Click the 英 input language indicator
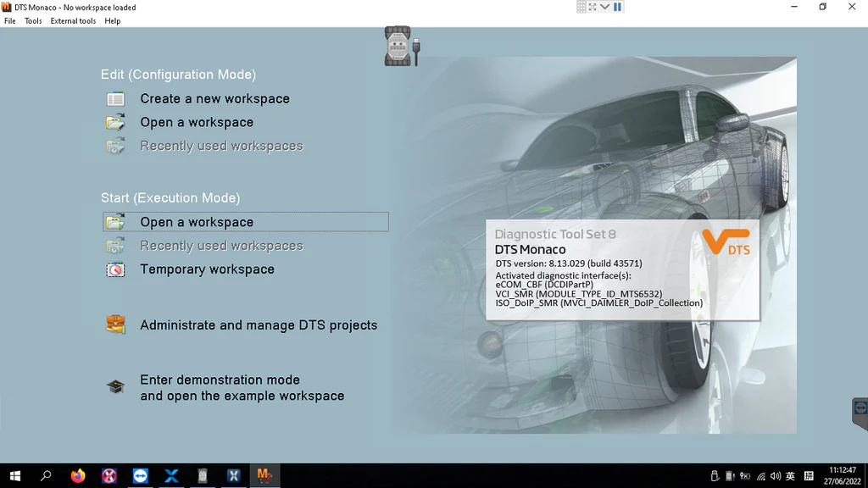Image resolution: width=868 pixels, height=488 pixels. point(791,476)
